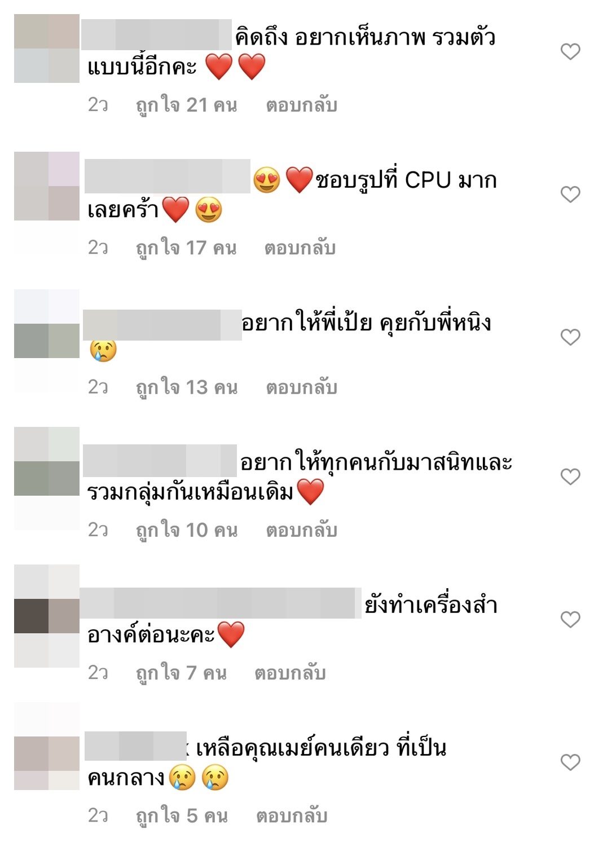Open profile picture of first commenter
Viewport: 616px width, 847px height.
[x=47, y=48]
